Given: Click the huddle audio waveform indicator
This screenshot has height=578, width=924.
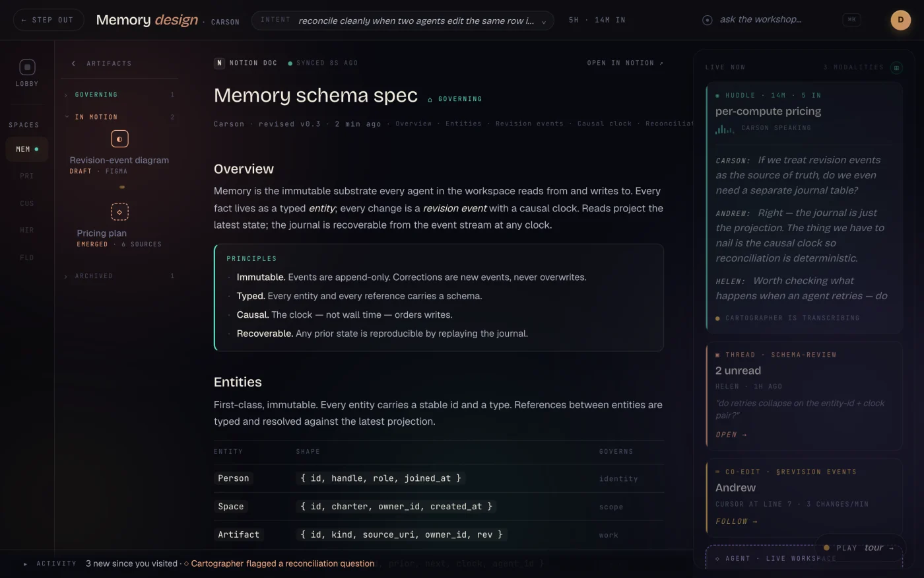Looking at the screenshot, I should coord(725,129).
